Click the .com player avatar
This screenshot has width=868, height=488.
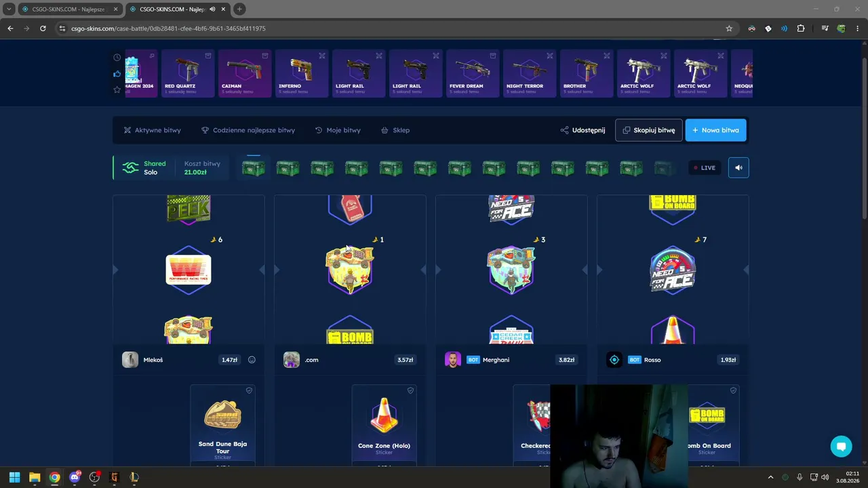click(292, 360)
